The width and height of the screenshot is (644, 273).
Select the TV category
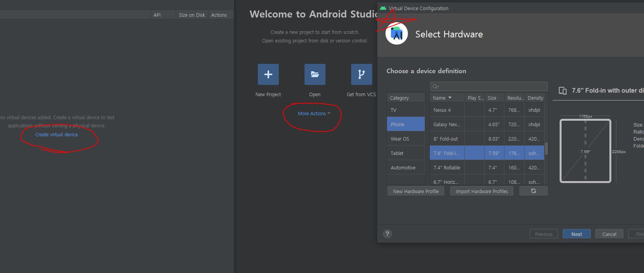[406, 110]
